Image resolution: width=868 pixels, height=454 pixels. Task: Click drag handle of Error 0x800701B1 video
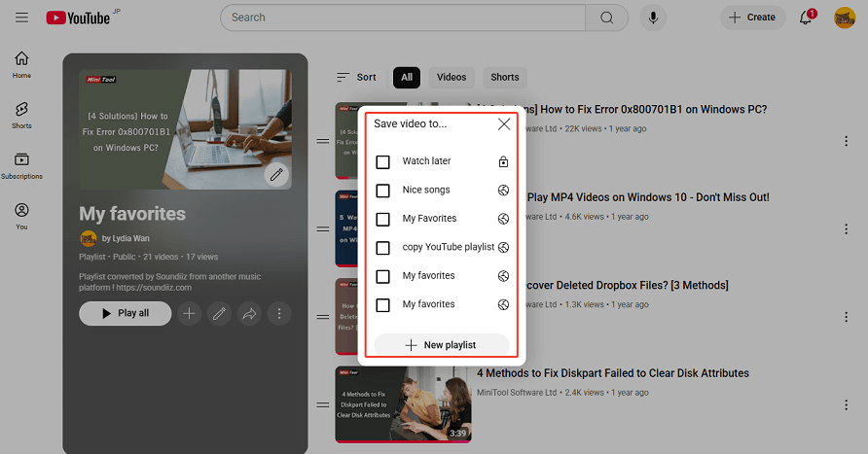click(323, 141)
